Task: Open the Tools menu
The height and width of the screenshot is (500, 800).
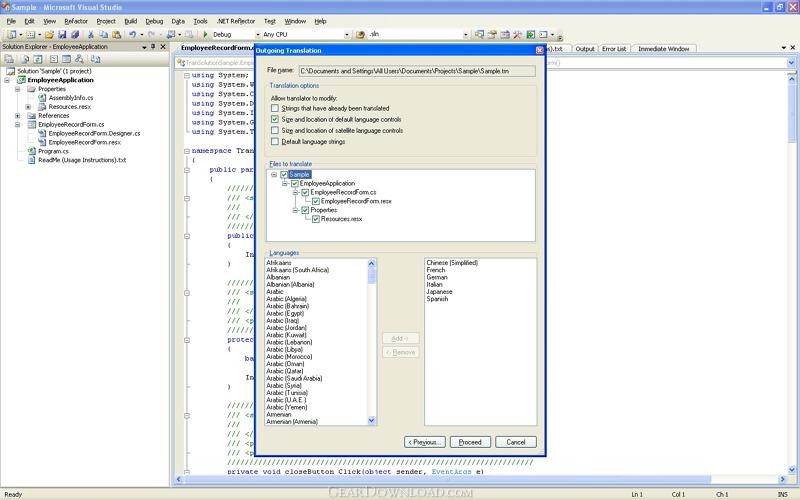Action: pyautogui.click(x=201, y=21)
